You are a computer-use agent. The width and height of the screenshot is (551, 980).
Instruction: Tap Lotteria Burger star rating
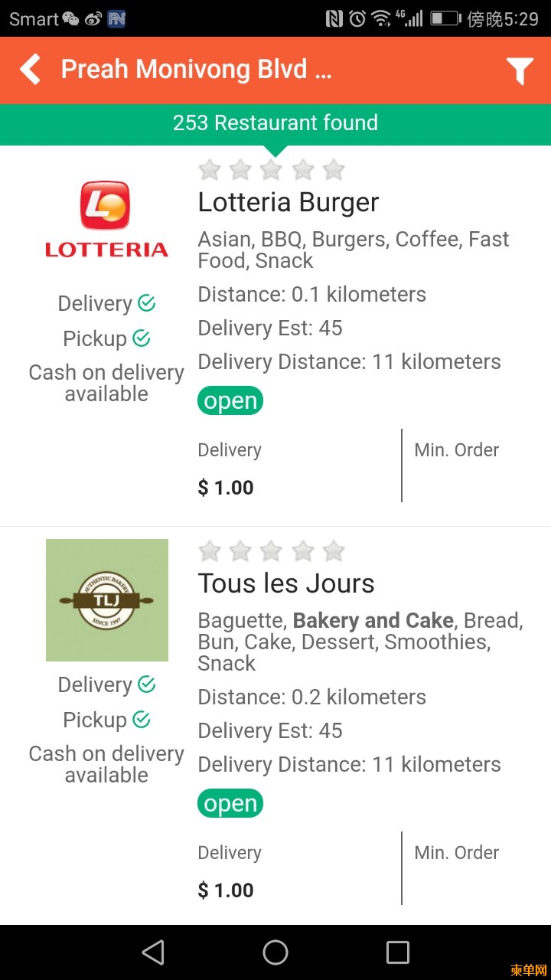click(272, 169)
